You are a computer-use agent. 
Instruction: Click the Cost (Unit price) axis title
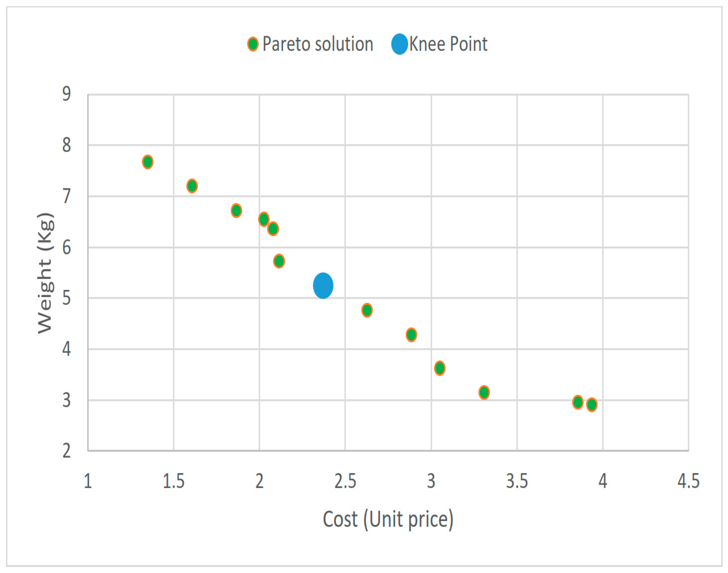(388, 519)
